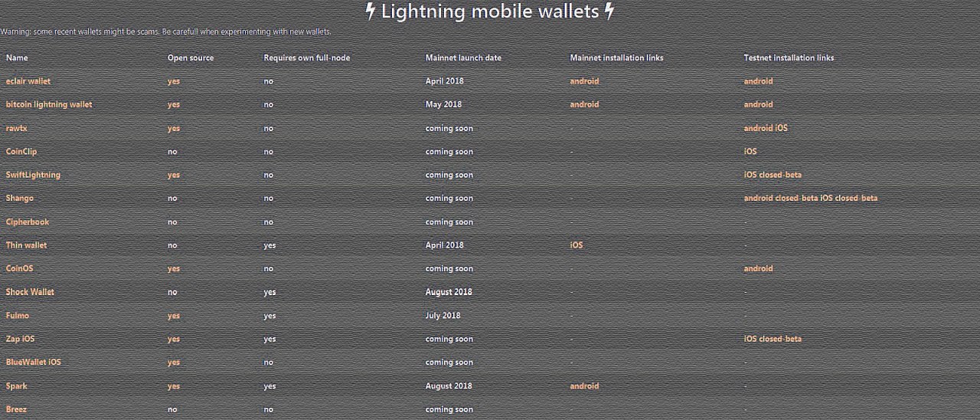Follow the Thin wallet link
The width and height of the screenshot is (980, 420).
pyautogui.click(x=26, y=245)
